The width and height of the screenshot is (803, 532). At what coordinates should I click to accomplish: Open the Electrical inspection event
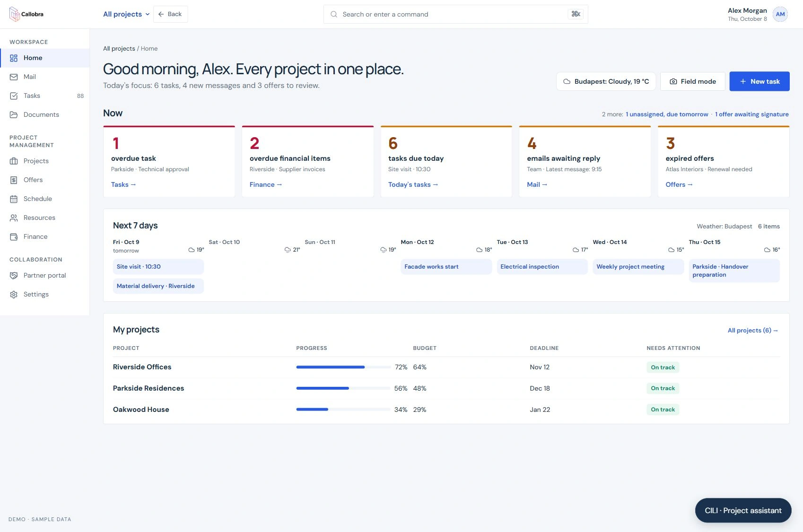click(x=542, y=267)
